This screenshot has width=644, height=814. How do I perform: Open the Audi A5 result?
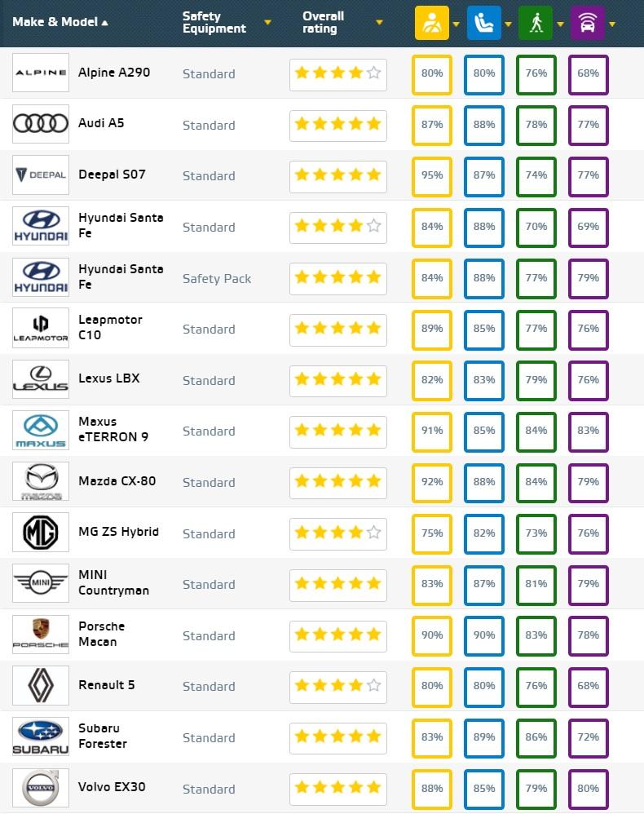pos(101,123)
